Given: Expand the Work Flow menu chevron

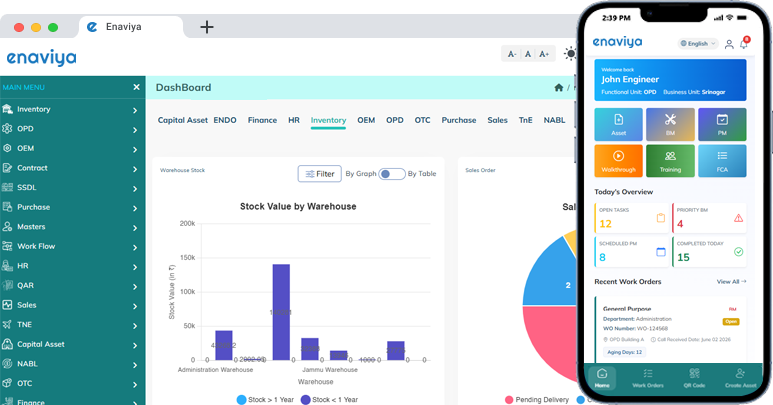Looking at the screenshot, I should [x=135, y=247].
